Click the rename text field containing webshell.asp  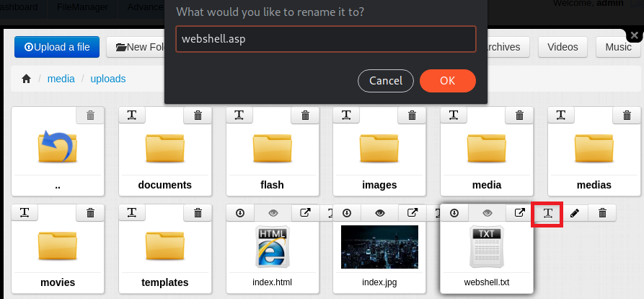point(326,39)
